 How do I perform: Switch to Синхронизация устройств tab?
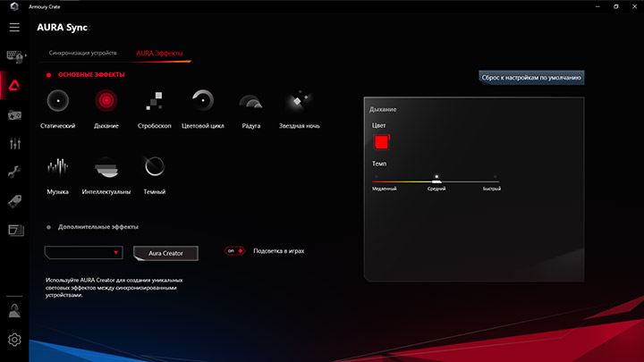[82, 53]
